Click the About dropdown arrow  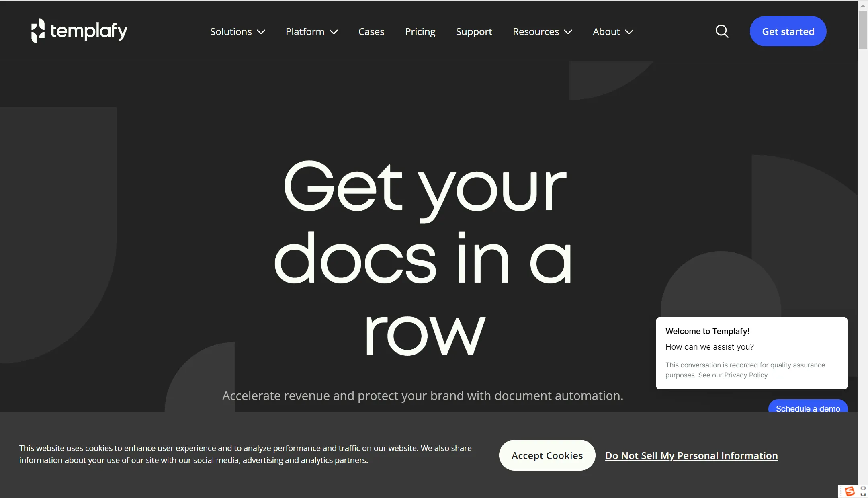(x=629, y=31)
